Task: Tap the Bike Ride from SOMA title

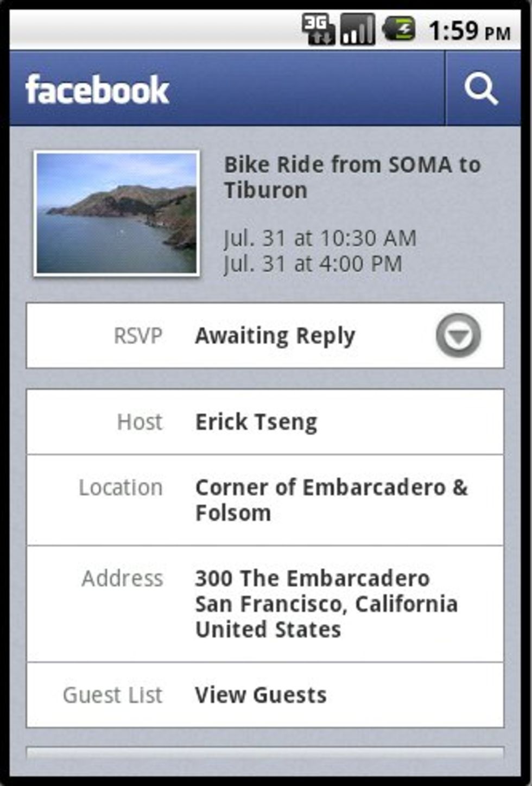Action: [352, 177]
